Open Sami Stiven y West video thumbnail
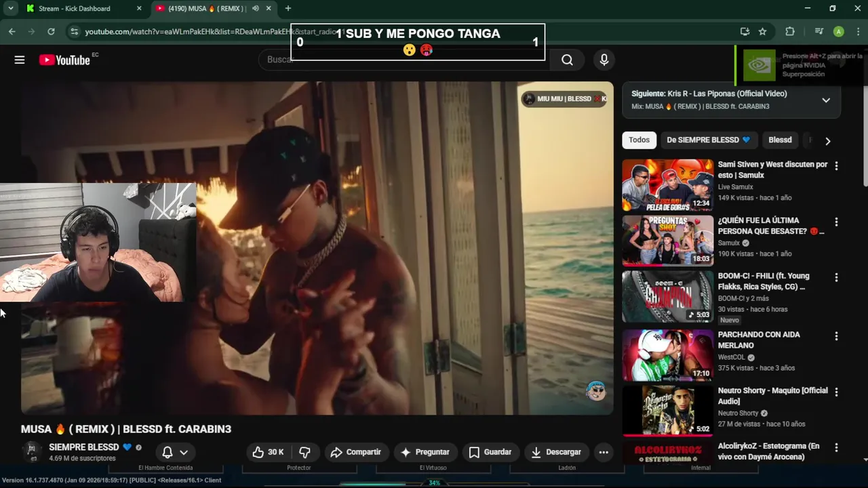Image resolution: width=868 pixels, height=488 pixels. [x=668, y=185]
